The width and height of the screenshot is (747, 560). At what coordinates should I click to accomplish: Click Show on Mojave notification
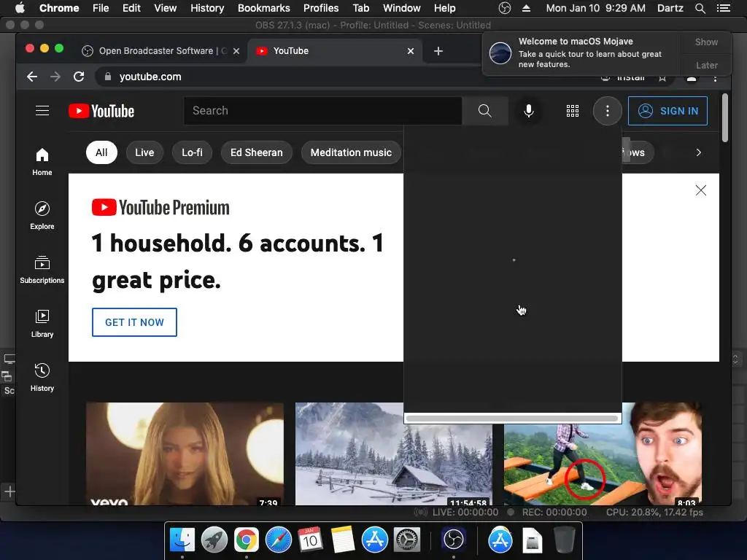[x=706, y=42]
